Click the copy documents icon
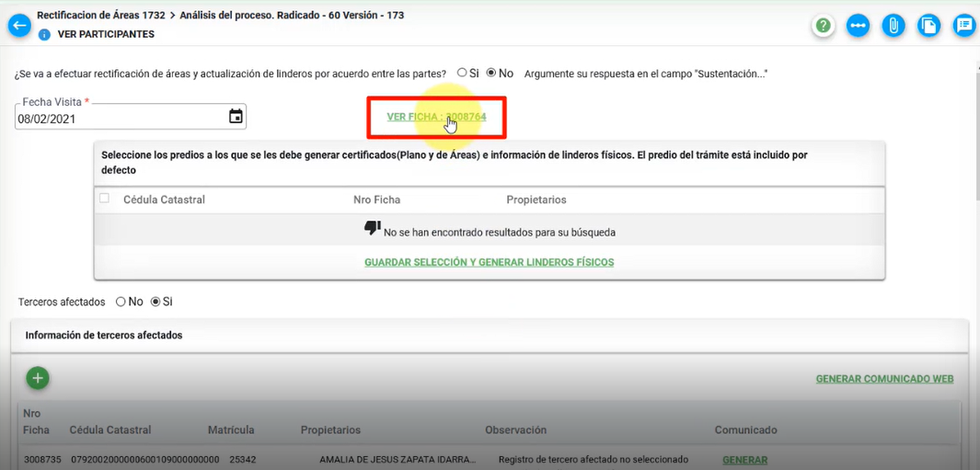The height and width of the screenshot is (470, 980). (x=928, y=26)
